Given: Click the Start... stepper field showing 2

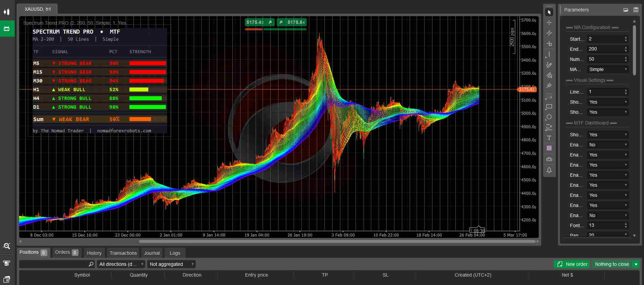Looking at the screenshot, I should click(608, 39).
